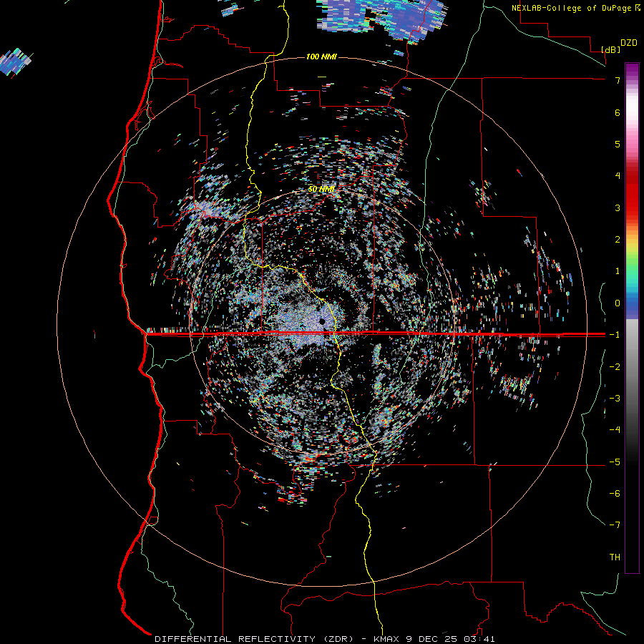This screenshot has height=644, width=644.
Task: Click the 50 NMI range ring label
Action: pos(321,190)
